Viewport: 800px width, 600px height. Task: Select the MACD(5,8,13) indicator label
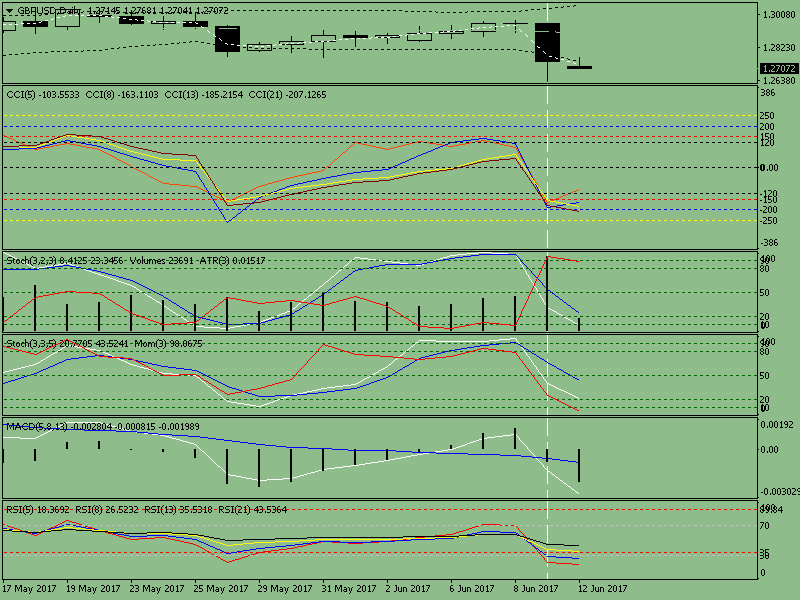pyautogui.click(x=103, y=427)
